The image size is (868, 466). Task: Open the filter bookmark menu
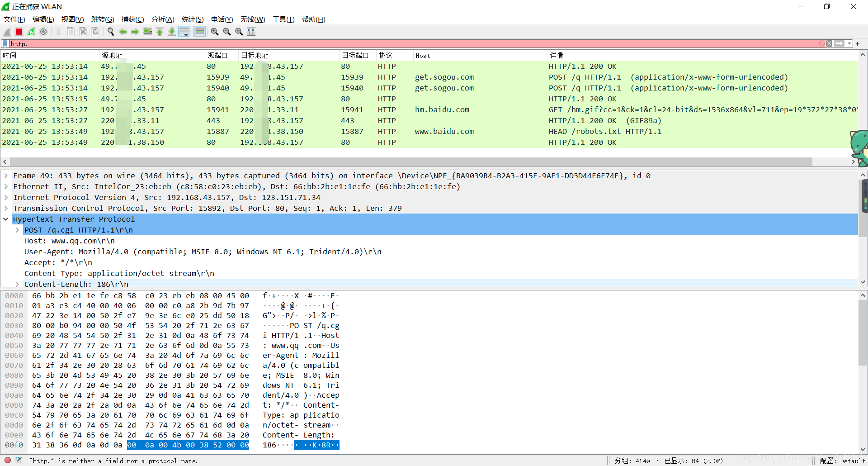pos(5,43)
